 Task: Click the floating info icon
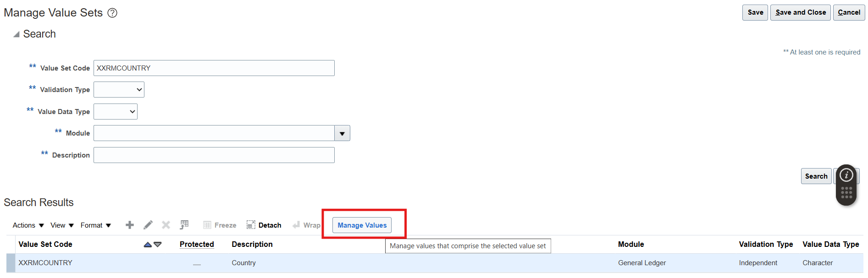click(x=846, y=175)
